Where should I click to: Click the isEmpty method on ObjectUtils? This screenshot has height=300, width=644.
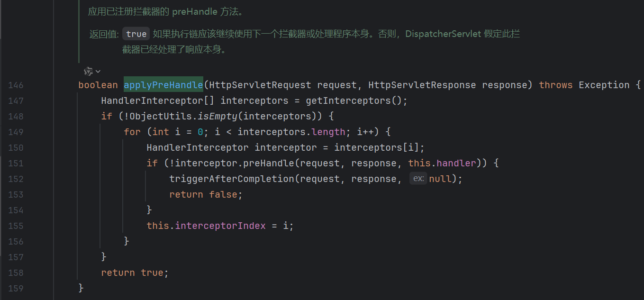pos(218,117)
